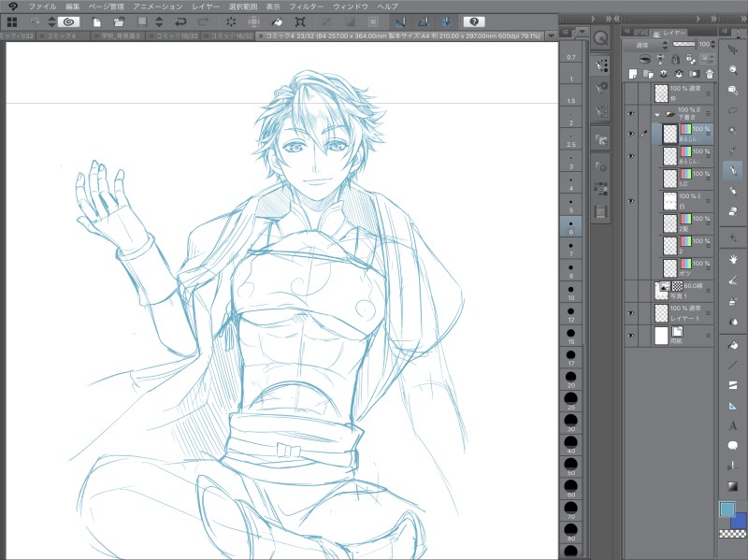Toggle Lock layer padlock icon
Viewport: 748px width, 560px height.
[675, 59]
